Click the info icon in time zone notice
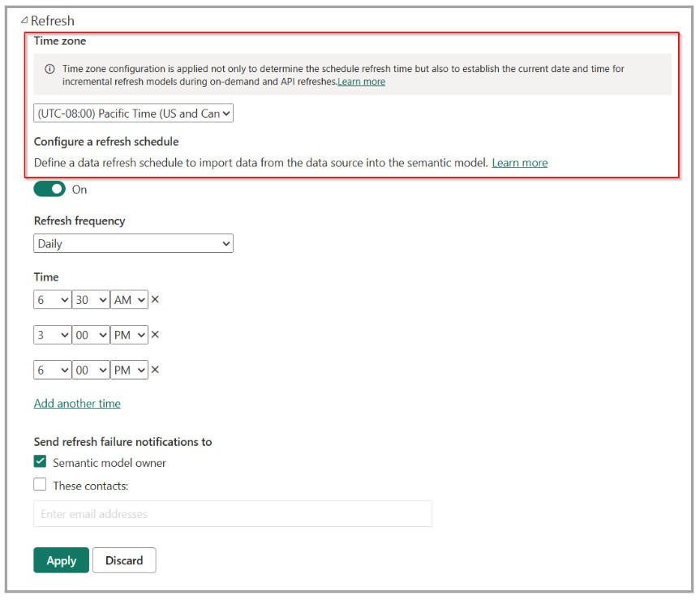The height and width of the screenshot is (600, 700). pyautogui.click(x=49, y=70)
